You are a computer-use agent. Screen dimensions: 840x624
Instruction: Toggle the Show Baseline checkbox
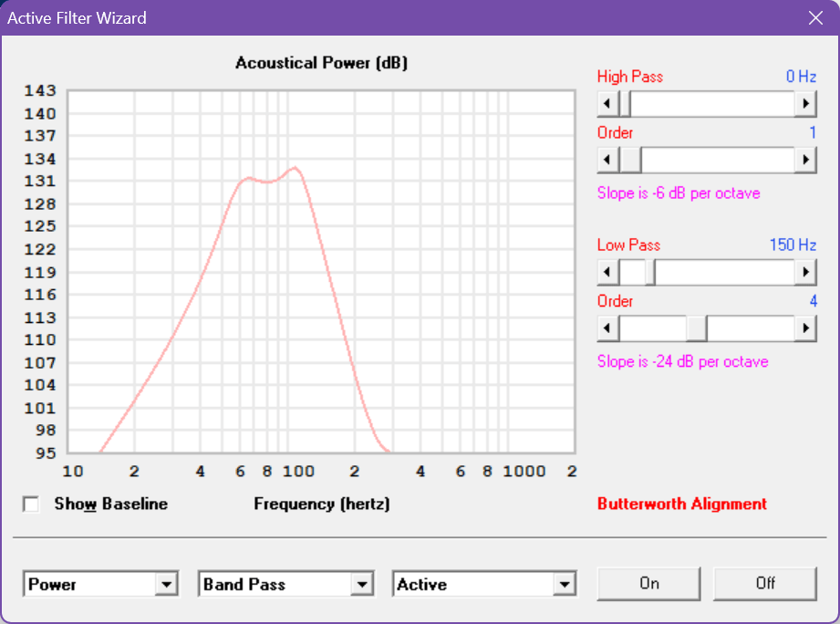31,504
